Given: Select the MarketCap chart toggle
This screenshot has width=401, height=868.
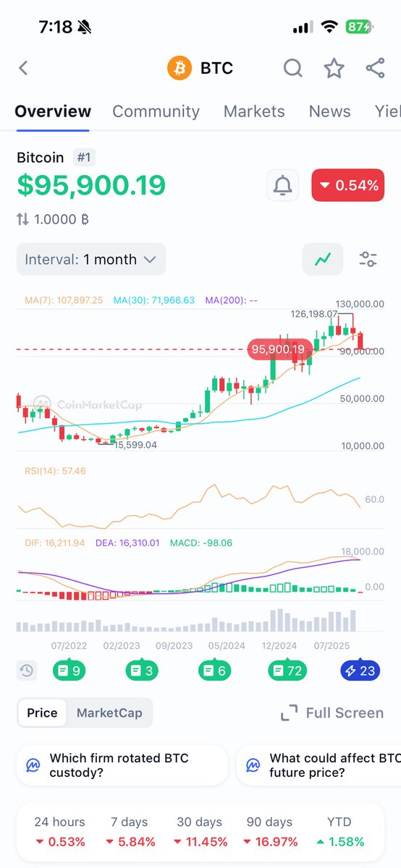Looking at the screenshot, I should point(109,712).
